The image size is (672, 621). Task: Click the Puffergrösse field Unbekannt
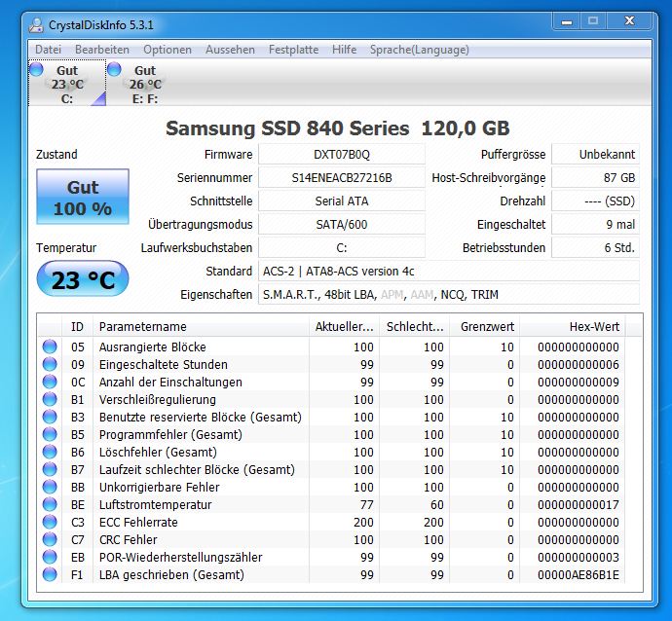(595, 154)
